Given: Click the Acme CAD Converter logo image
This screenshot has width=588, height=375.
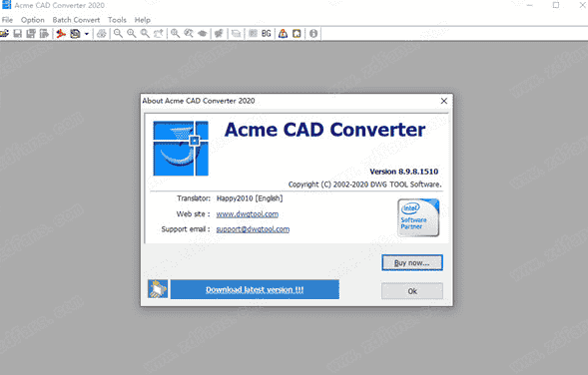Looking at the screenshot, I should (181, 149).
